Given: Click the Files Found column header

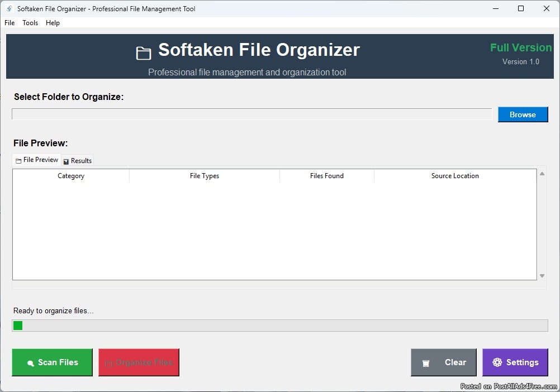Looking at the screenshot, I should pos(327,176).
